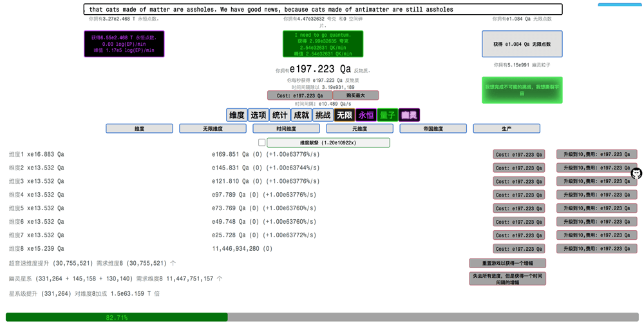This screenshot has height=323, width=644.
Task: Select the black 无限 tab
Action: [345, 115]
